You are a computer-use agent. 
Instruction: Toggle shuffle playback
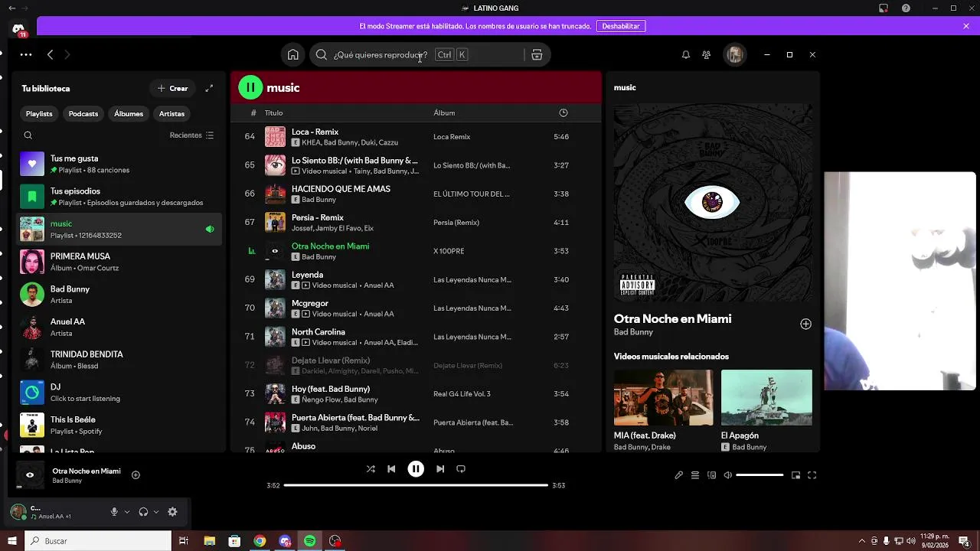pos(371,469)
